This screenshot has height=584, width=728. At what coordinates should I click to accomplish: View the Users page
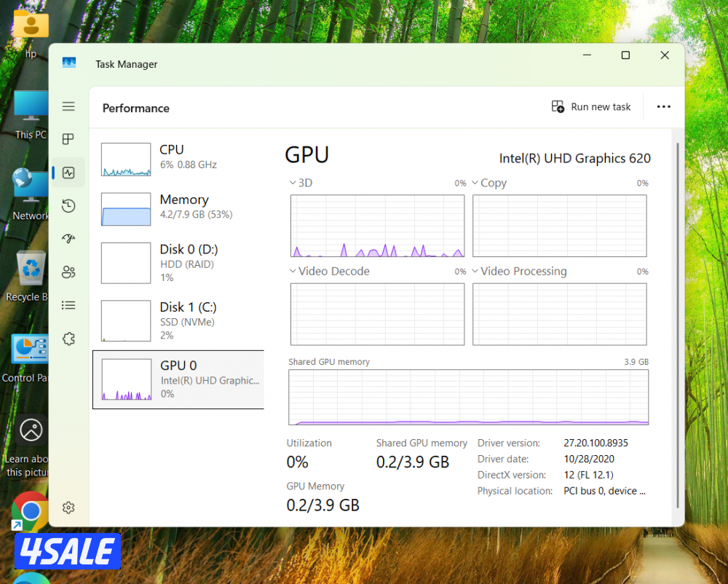pyautogui.click(x=68, y=272)
